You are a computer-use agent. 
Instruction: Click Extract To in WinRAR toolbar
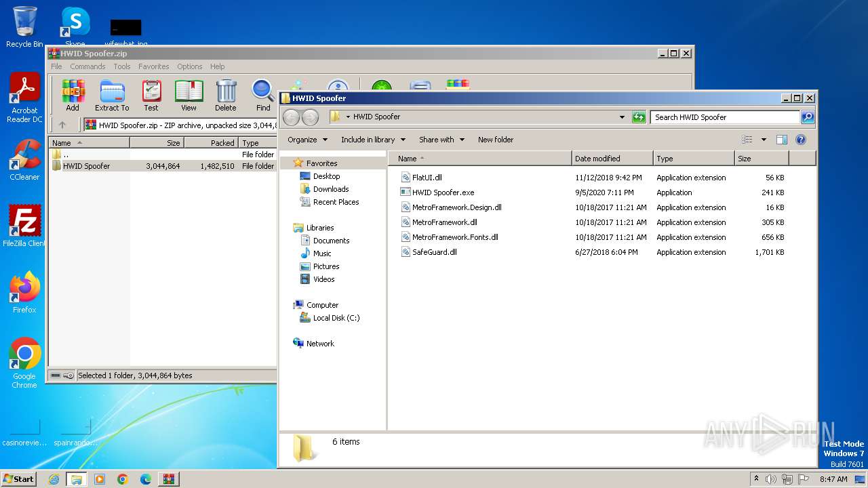click(x=112, y=95)
